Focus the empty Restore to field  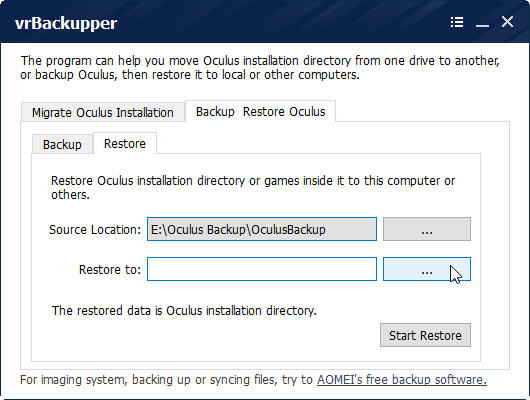(262, 269)
